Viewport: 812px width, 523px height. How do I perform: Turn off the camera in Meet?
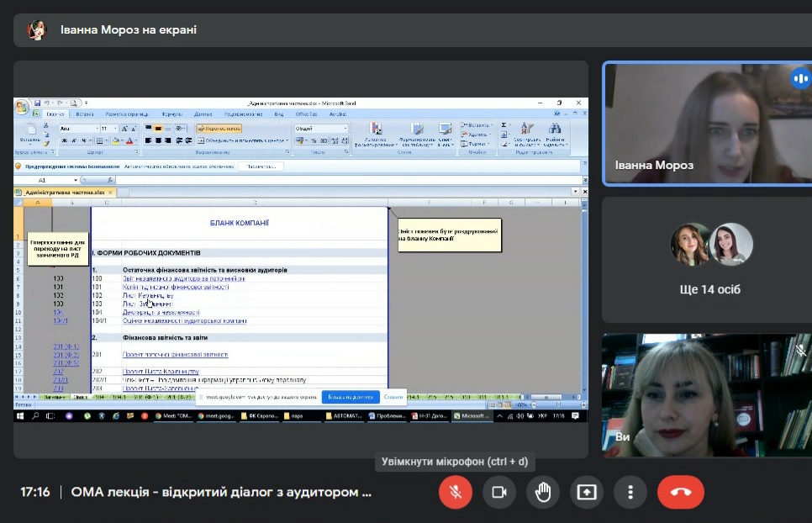(499, 492)
